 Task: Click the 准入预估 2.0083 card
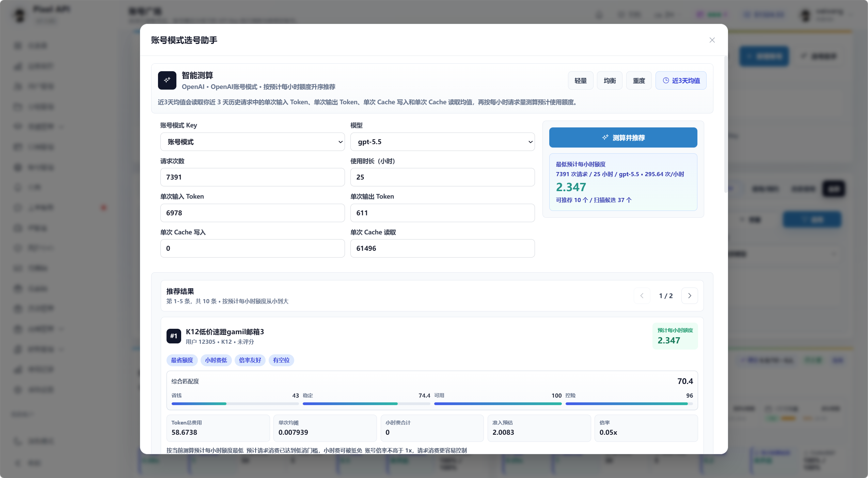539,428
